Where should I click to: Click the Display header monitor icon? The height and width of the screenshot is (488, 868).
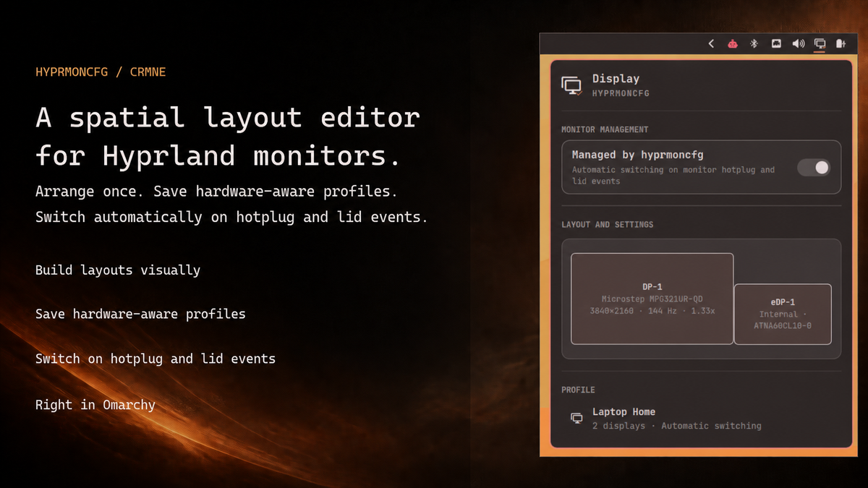coord(572,85)
